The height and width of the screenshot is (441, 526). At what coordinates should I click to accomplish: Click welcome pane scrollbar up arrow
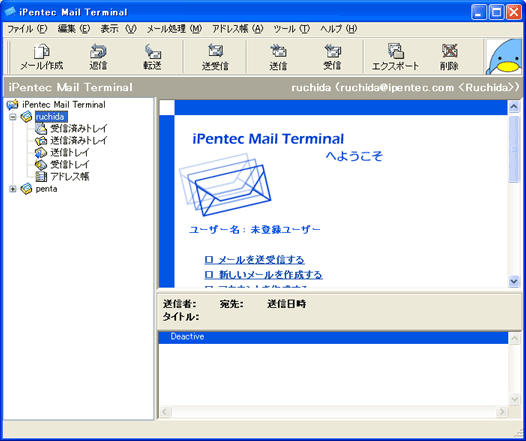pos(514,107)
